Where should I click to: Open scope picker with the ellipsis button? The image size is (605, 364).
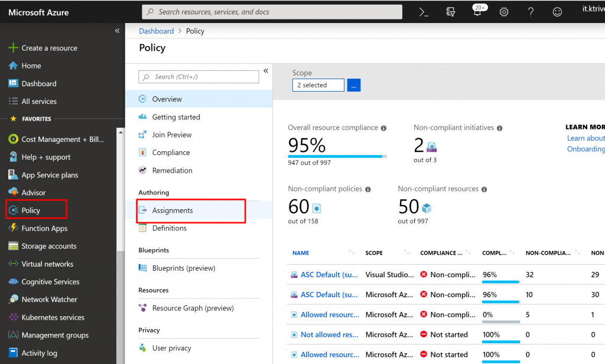354,85
